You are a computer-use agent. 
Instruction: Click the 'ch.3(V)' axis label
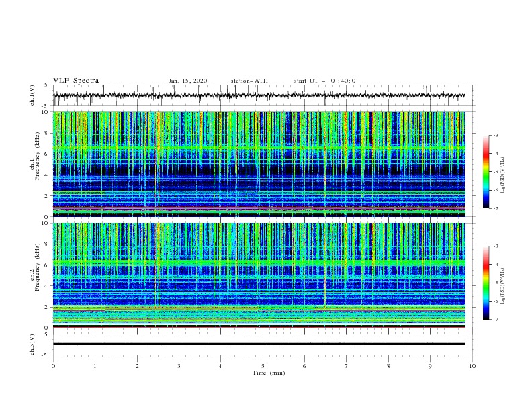pos(32,345)
